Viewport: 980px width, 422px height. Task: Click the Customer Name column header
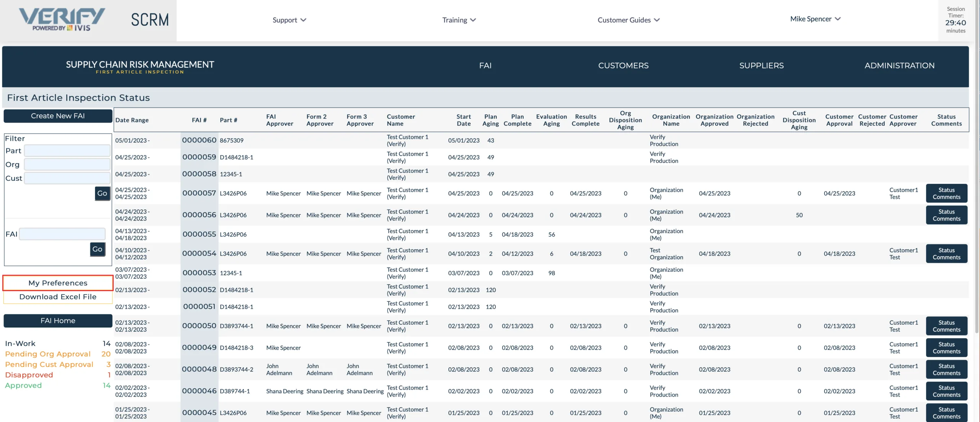401,120
